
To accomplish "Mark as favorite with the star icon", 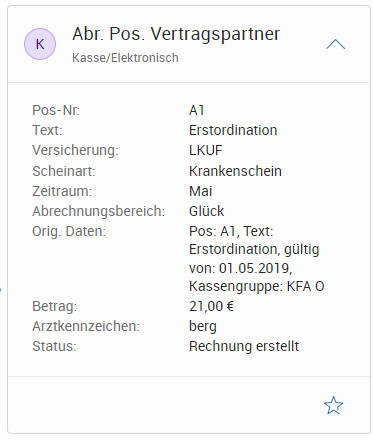I will click(x=333, y=405).
